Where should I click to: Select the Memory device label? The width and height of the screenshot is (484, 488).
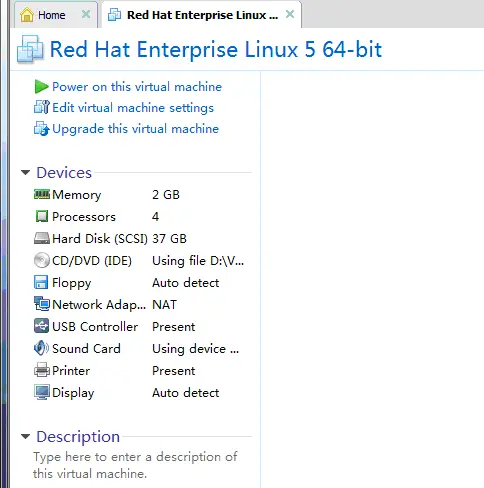[77, 195]
